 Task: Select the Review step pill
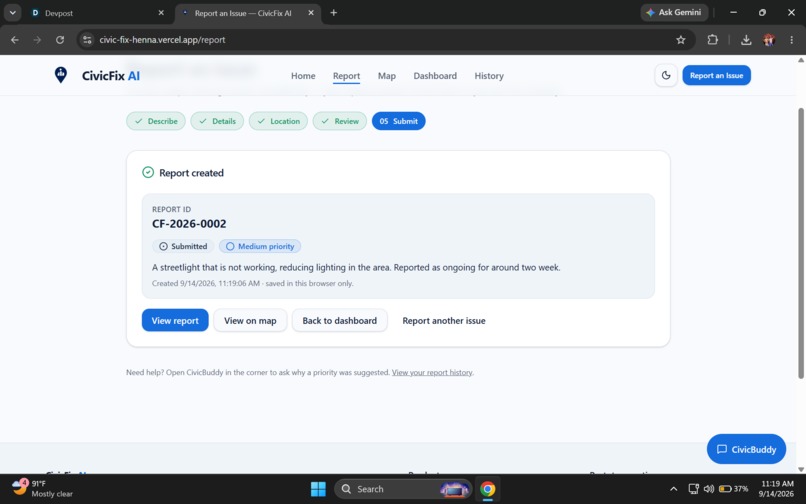[x=340, y=121]
